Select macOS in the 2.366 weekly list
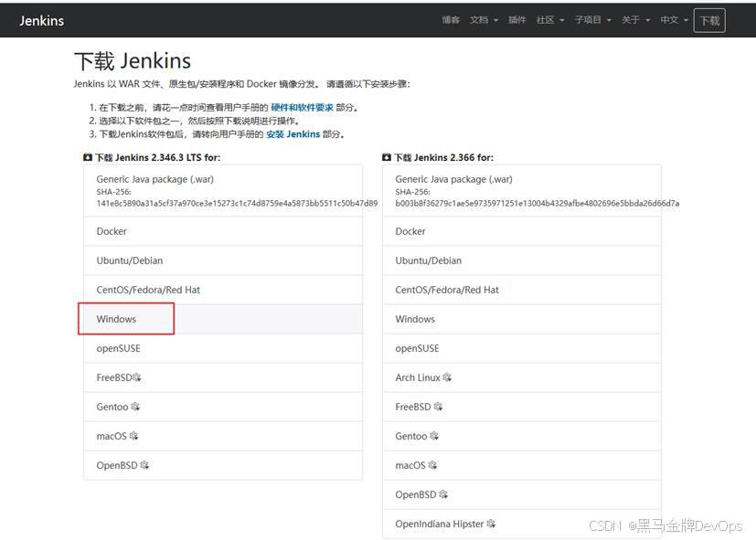 522,465
